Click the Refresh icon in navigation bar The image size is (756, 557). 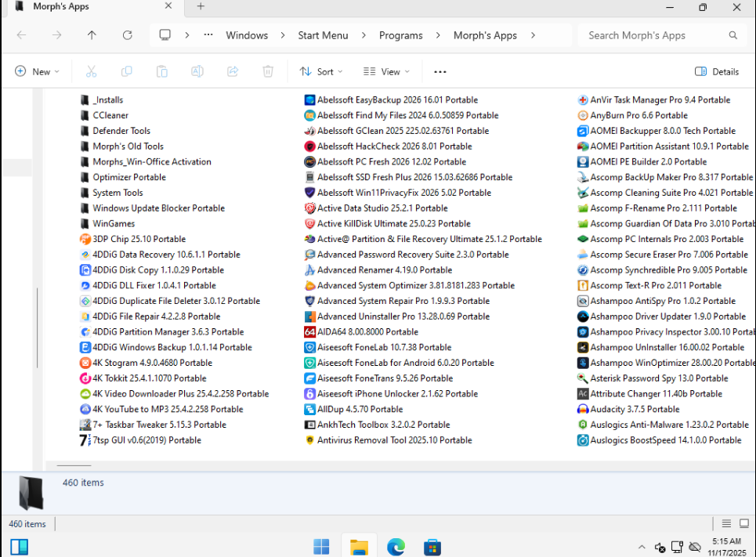tap(127, 35)
